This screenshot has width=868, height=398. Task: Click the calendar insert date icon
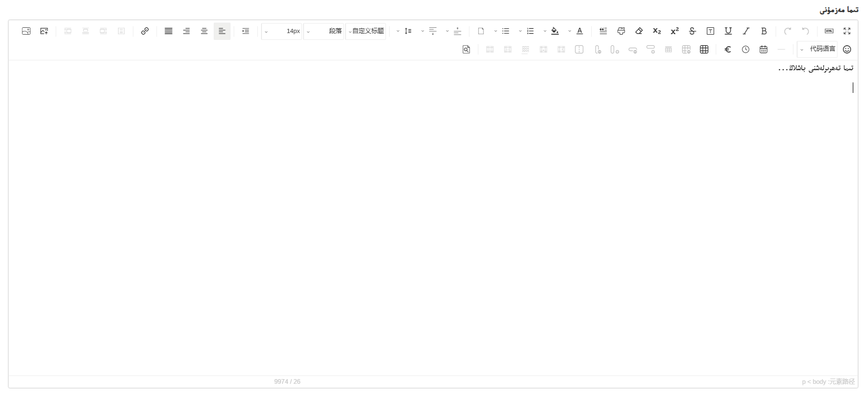click(763, 49)
